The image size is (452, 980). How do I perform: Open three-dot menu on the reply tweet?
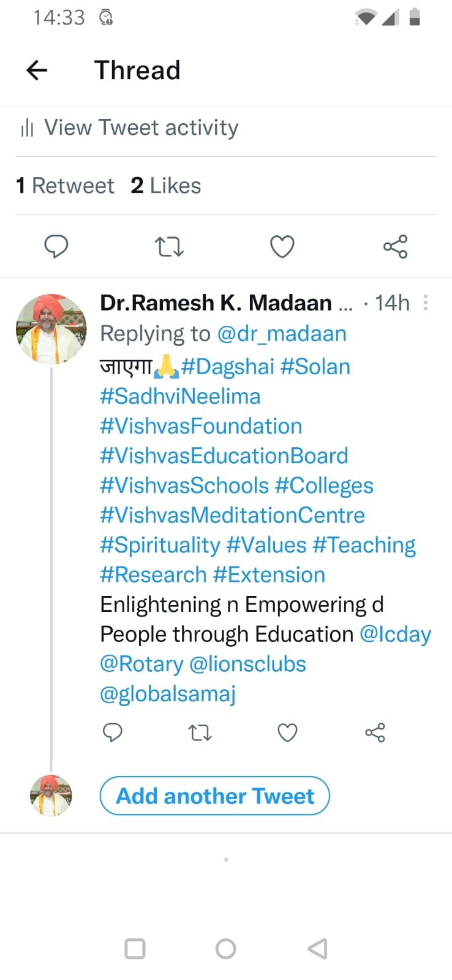pyautogui.click(x=426, y=303)
